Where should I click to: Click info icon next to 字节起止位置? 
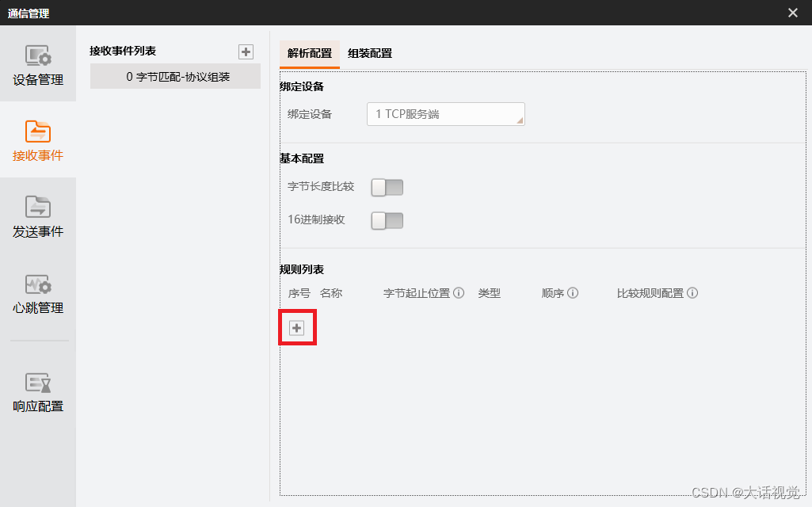459,293
